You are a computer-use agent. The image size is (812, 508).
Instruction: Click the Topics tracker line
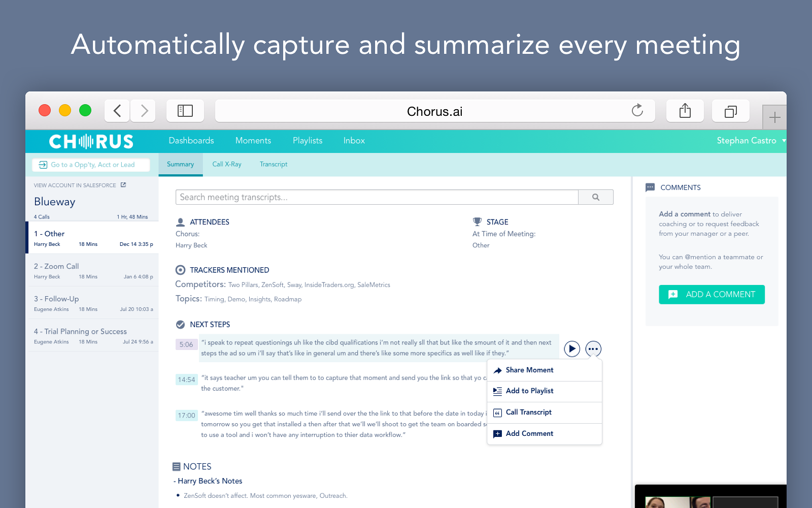[239, 299]
